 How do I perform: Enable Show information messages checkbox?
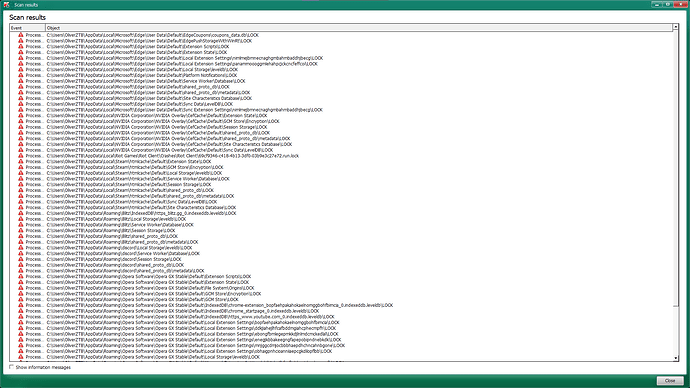(x=11, y=367)
